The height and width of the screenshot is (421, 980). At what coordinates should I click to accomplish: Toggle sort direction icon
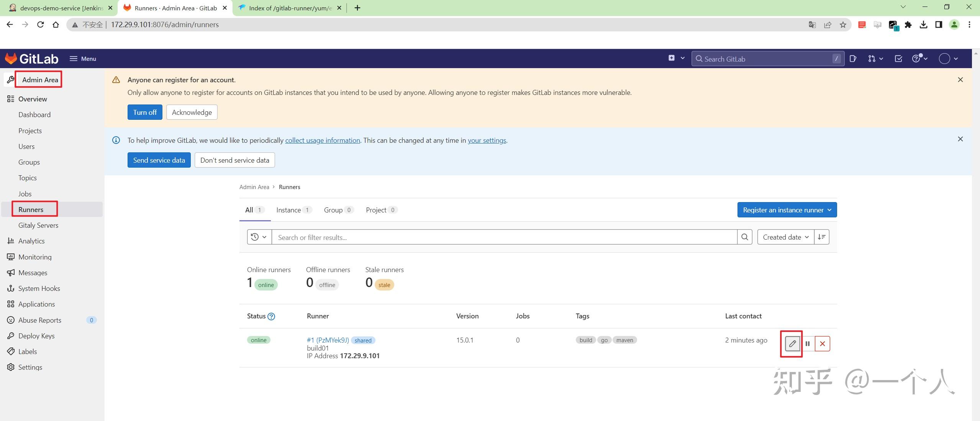(x=821, y=237)
